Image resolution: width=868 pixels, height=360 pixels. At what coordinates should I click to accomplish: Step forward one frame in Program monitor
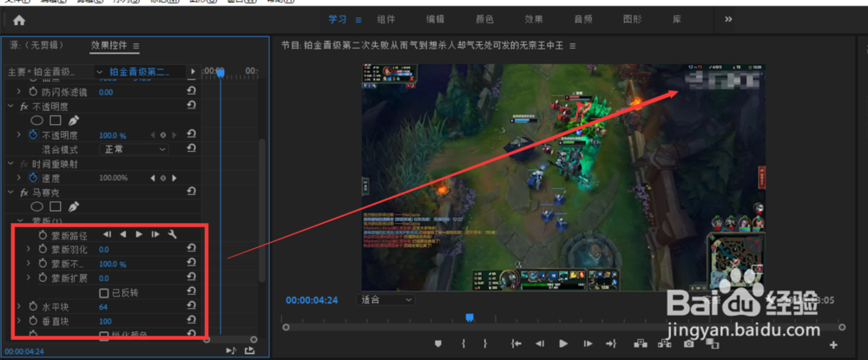[x=588, y=344]
